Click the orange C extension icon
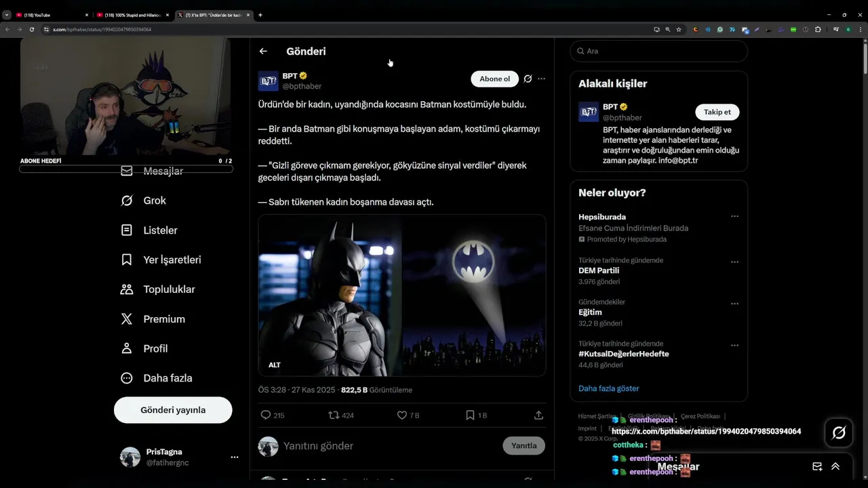The height and width of the screenshot is (488, 868). pos(696,30)
